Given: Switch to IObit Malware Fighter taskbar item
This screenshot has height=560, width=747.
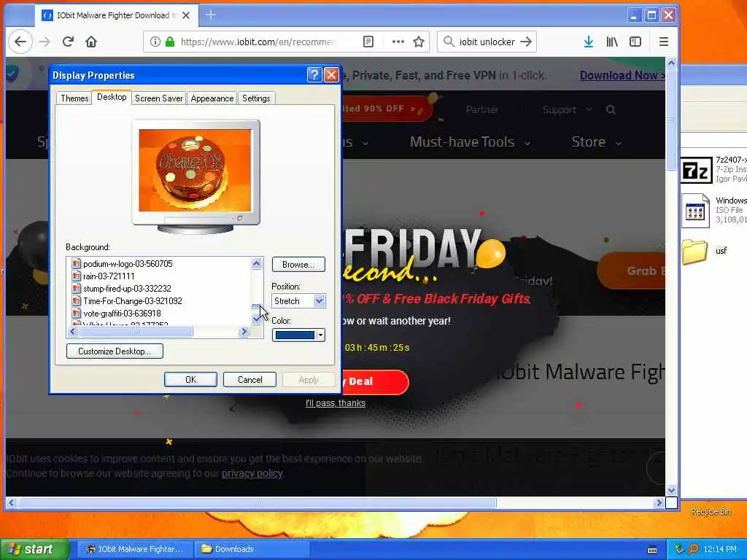Looking at the screenshot, I should pos(134,549).
